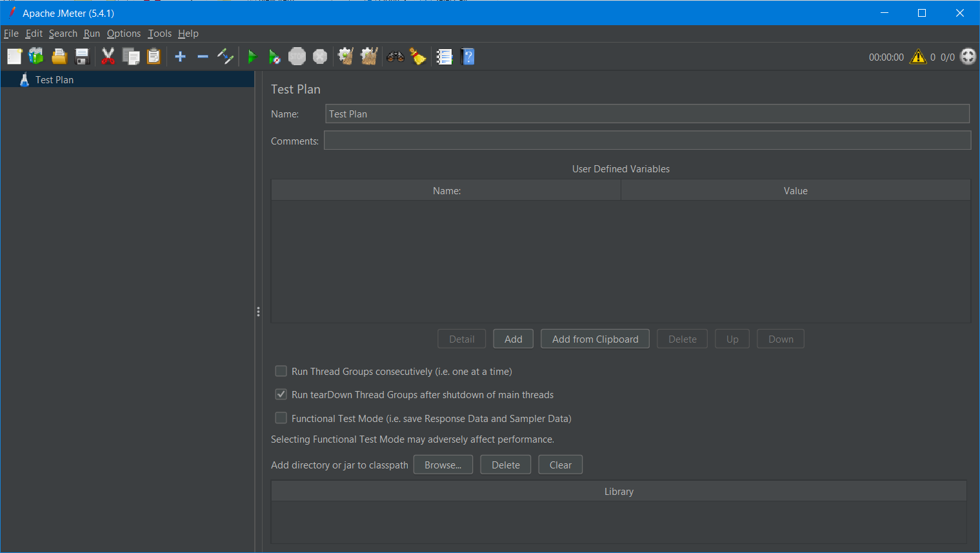Click variables Delete button next to Add from Clipboard
980x553 pixels.
(683, 339)
